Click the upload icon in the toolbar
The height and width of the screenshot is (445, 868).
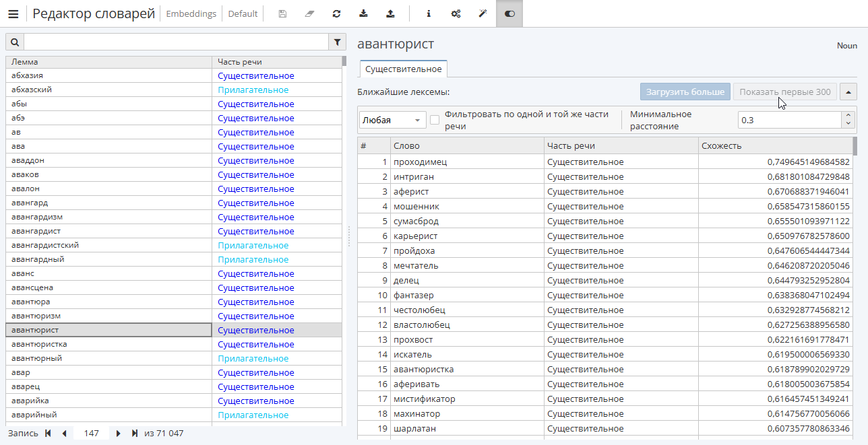(x=391, y=13)
